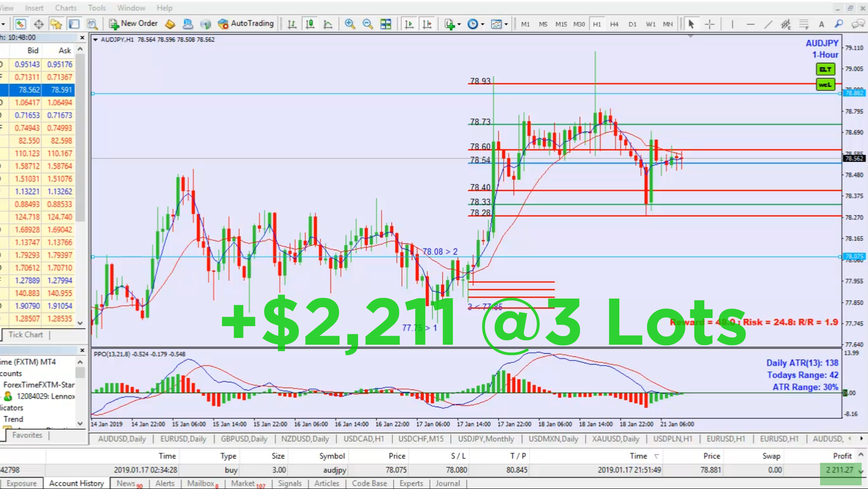Open the Journal tab
868x489 pixels.
[448, 483]
